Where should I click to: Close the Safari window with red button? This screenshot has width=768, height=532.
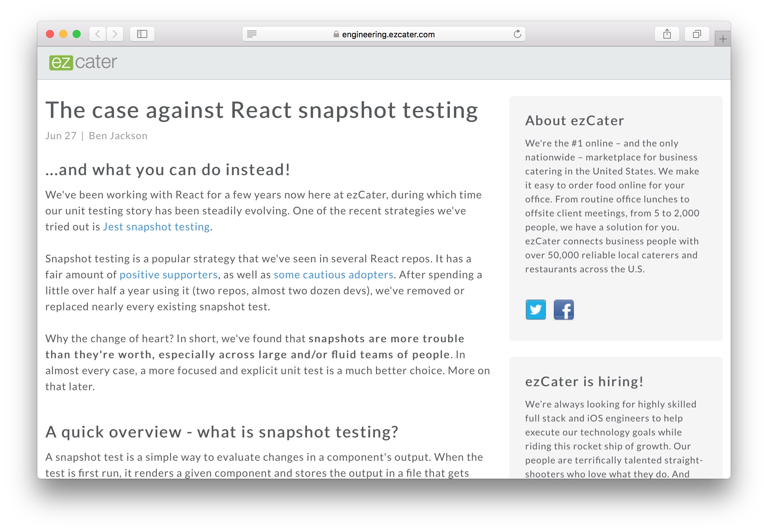point(50,34)
